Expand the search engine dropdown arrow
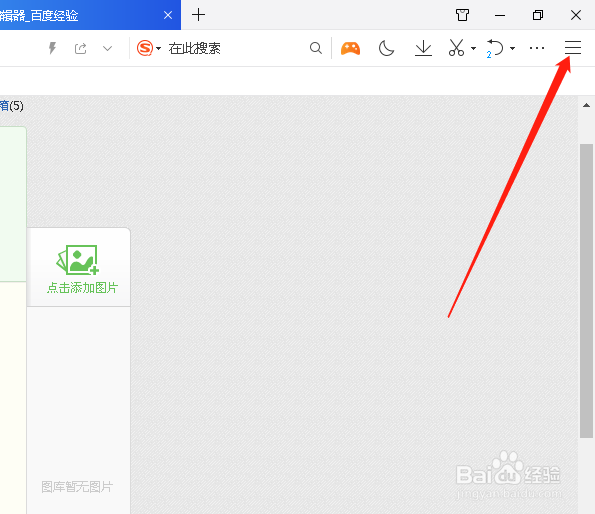 tap(158, 48)
